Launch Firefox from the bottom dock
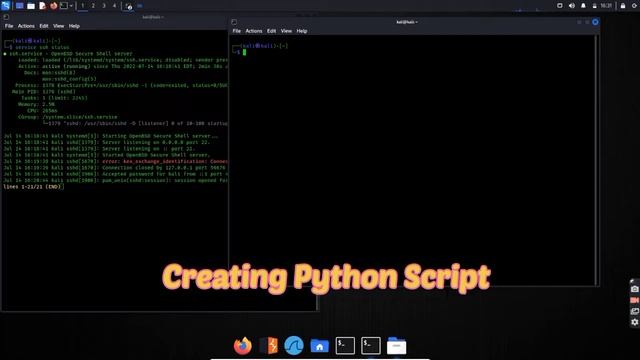This screenshot has height=360, width=640. pos(243,346)
